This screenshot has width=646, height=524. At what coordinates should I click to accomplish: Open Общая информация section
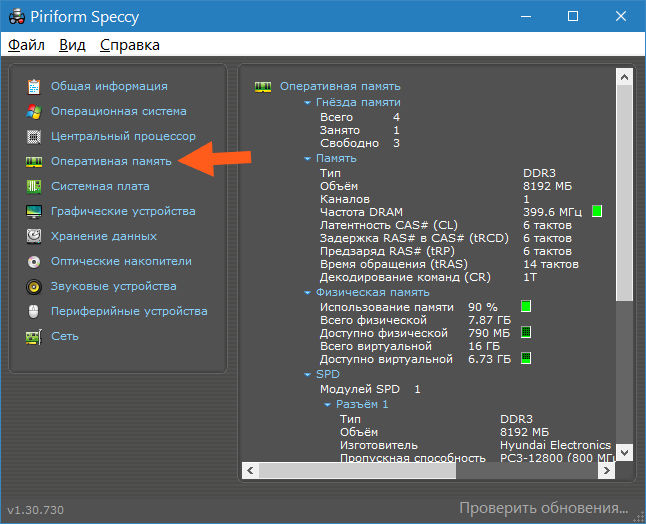109,87
